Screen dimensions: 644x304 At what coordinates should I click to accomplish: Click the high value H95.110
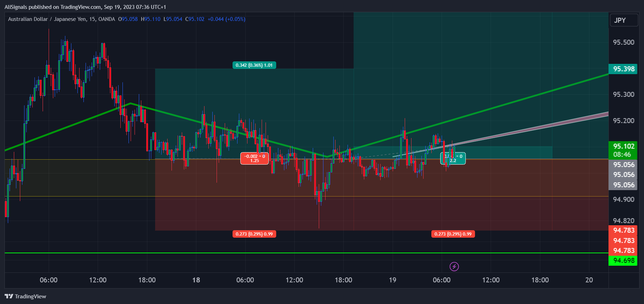(151, 19)
